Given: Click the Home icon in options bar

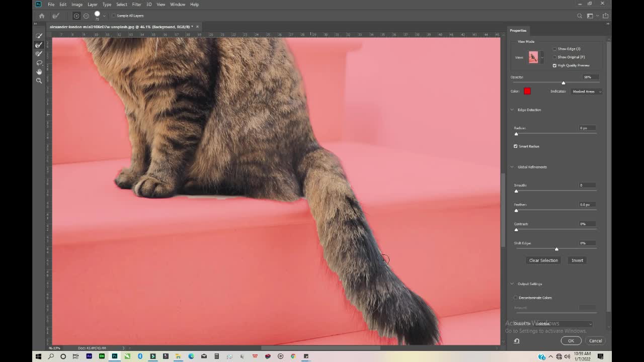Looking at the screenshot, I should coord(42,16).
